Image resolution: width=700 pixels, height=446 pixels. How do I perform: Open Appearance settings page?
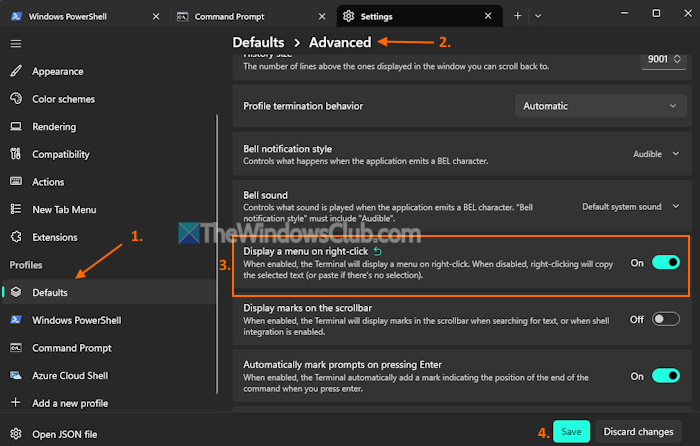[109, 71]
